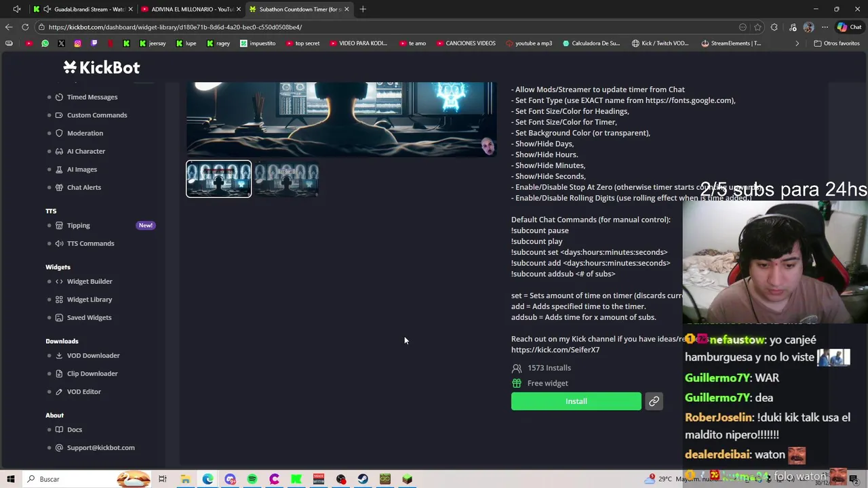868x488 pixels.
Task: Open the impuestito bookmark
Action: click(x=258, y=43)
